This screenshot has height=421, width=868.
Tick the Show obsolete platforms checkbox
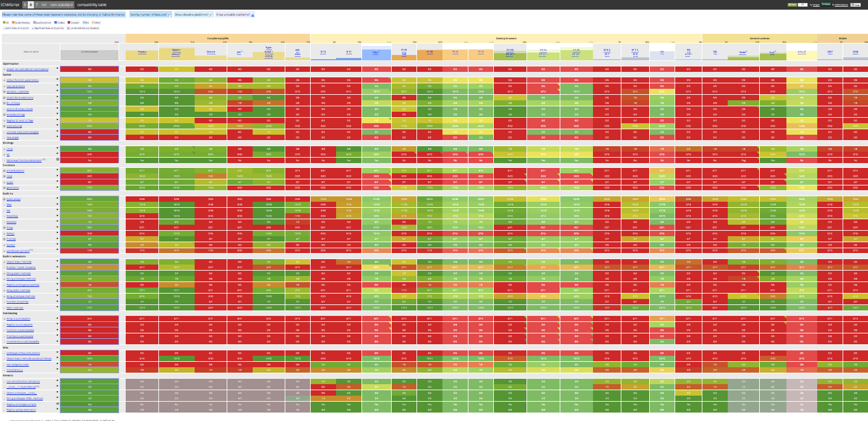(211, 16)
